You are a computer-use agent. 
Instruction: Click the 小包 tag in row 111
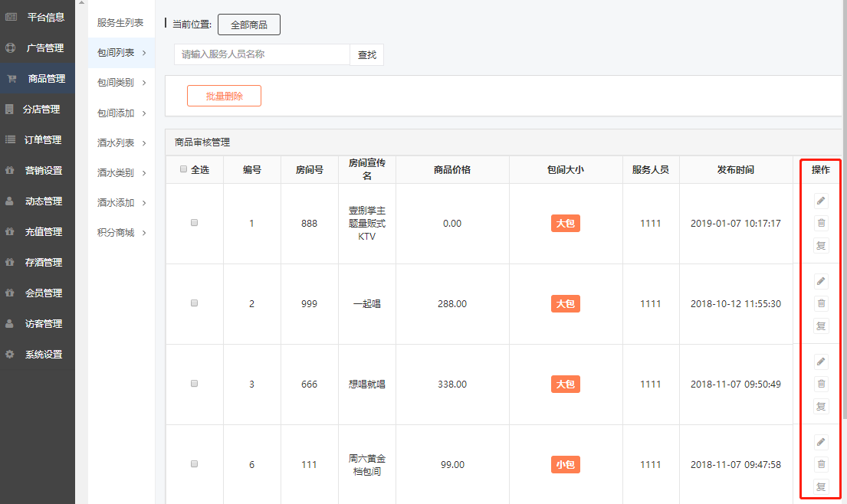pyautogui.click(x=566, y=465)
